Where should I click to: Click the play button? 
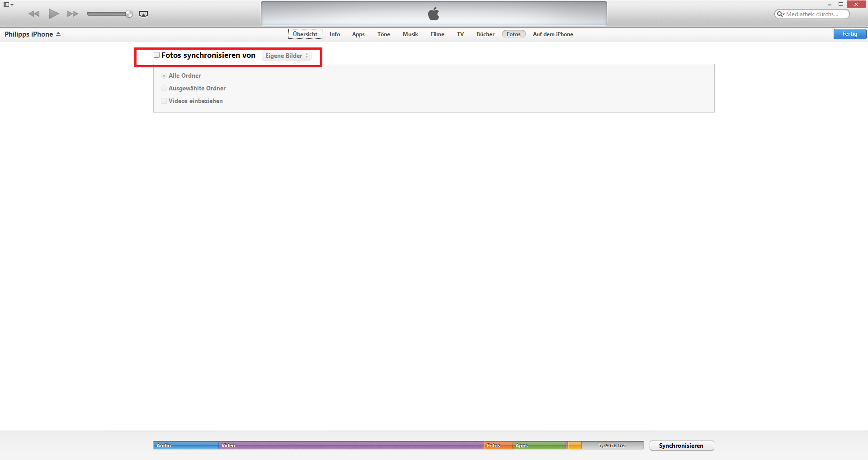pyautogui.click(x=54, y=14)
